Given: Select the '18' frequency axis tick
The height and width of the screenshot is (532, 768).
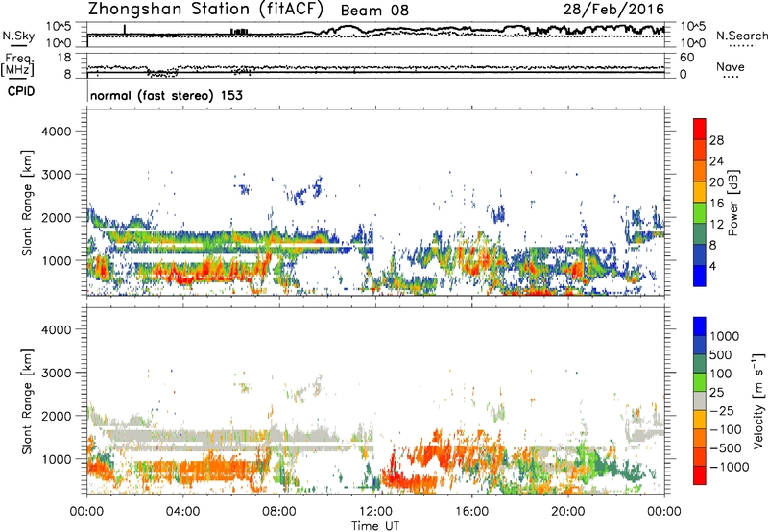Looking at the screenshot, I should click(x=64, y=58).
